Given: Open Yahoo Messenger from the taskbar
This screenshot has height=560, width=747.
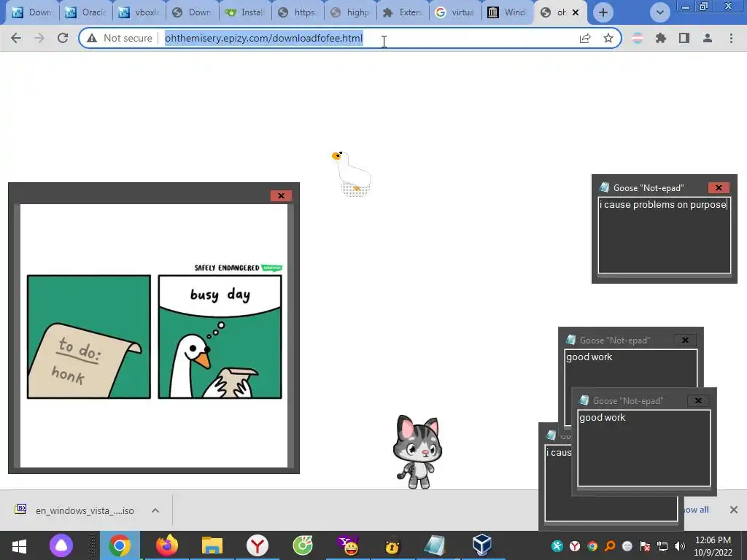Looking at the screenshot, I should point(348,545).
